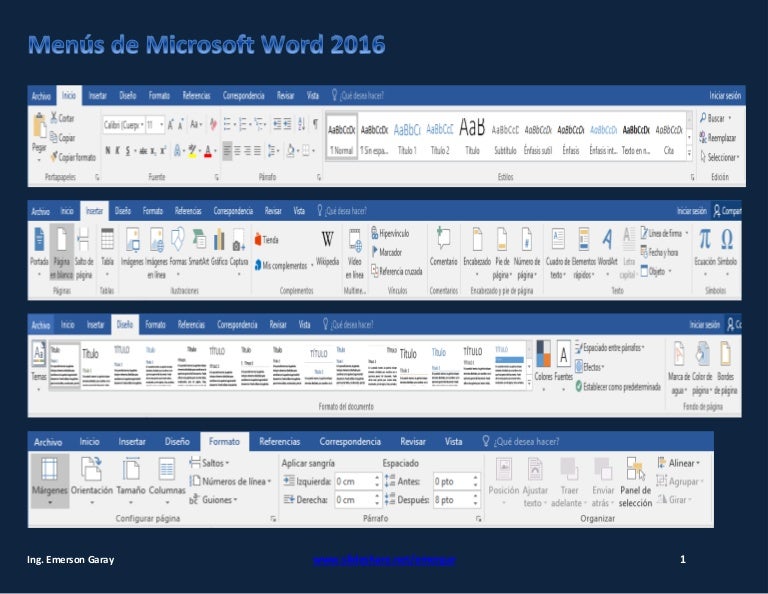
Task: Click the Pegar clipboard icon
Action: point(39,128)
